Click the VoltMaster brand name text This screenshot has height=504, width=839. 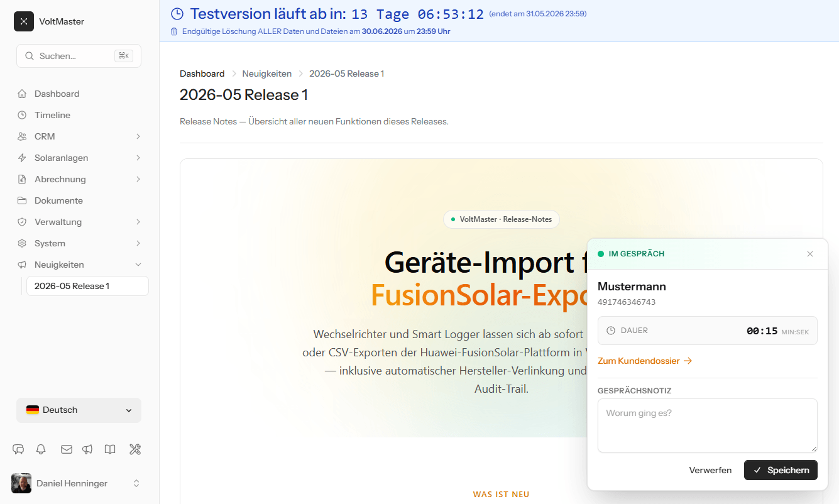coord(62,21)
